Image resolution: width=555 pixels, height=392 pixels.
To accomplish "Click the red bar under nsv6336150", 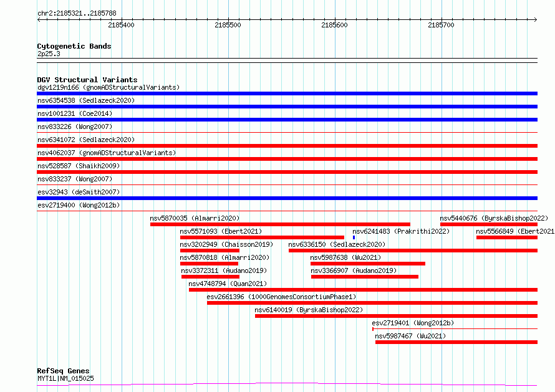I will 413,251.
